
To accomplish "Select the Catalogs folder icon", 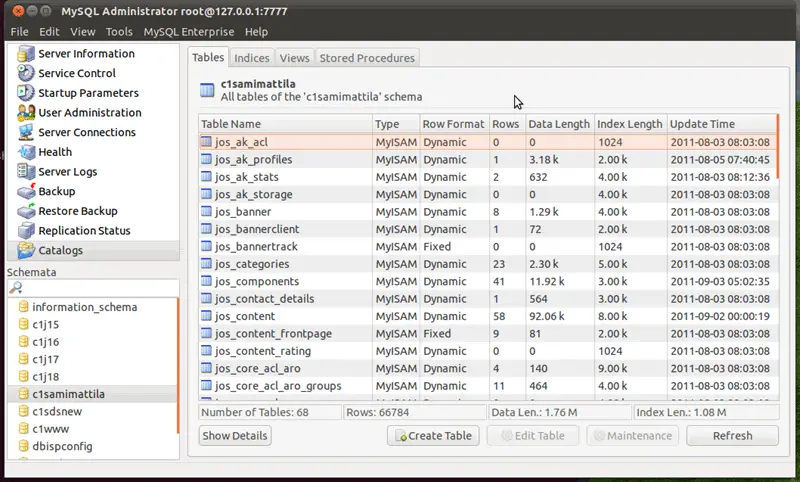I will 26,250.
